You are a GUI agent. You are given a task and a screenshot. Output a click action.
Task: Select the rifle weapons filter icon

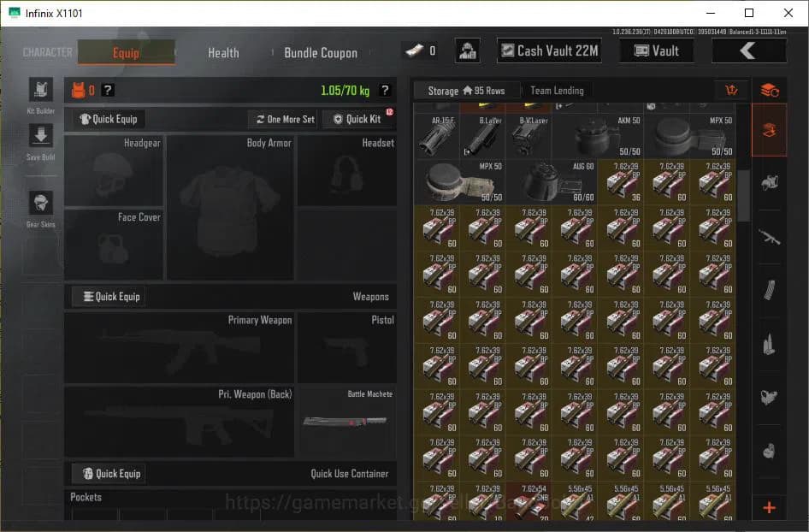click(769, 237)
